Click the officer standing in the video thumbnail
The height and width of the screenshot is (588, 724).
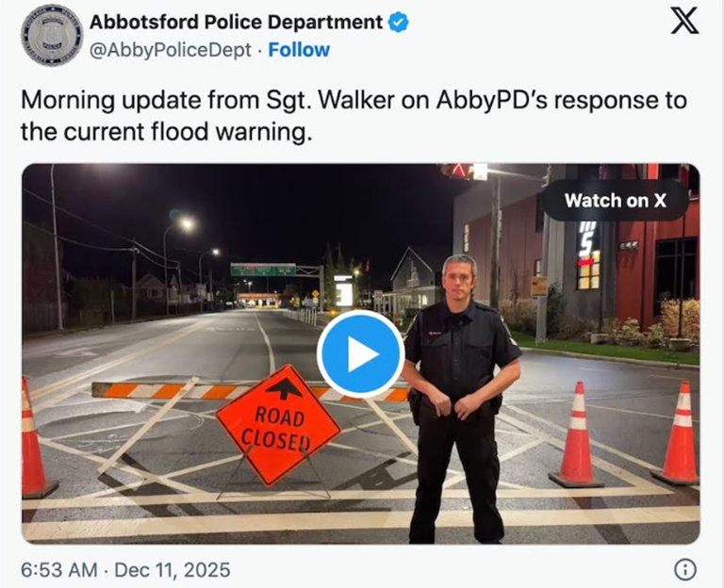[460, 398]
